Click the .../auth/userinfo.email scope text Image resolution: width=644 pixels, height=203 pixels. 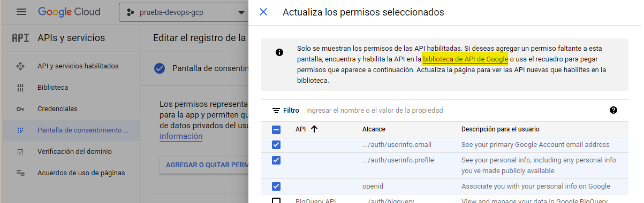pos(397,145)
